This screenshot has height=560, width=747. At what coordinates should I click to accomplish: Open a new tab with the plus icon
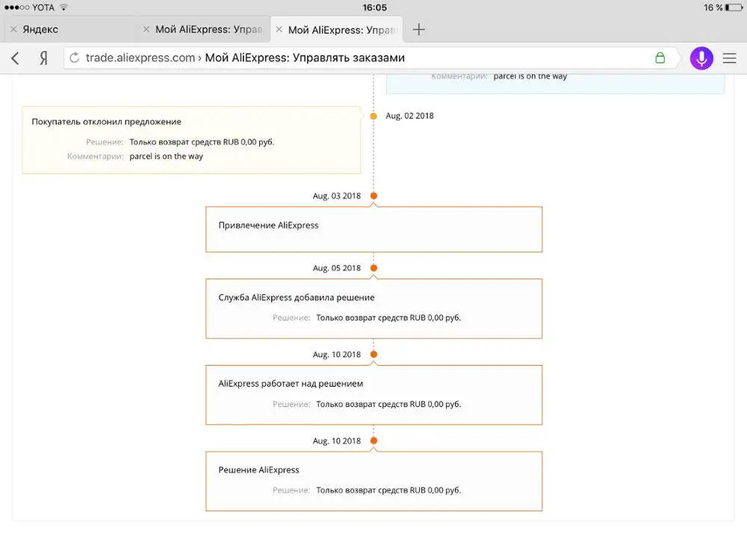click(x=418, y=30)
